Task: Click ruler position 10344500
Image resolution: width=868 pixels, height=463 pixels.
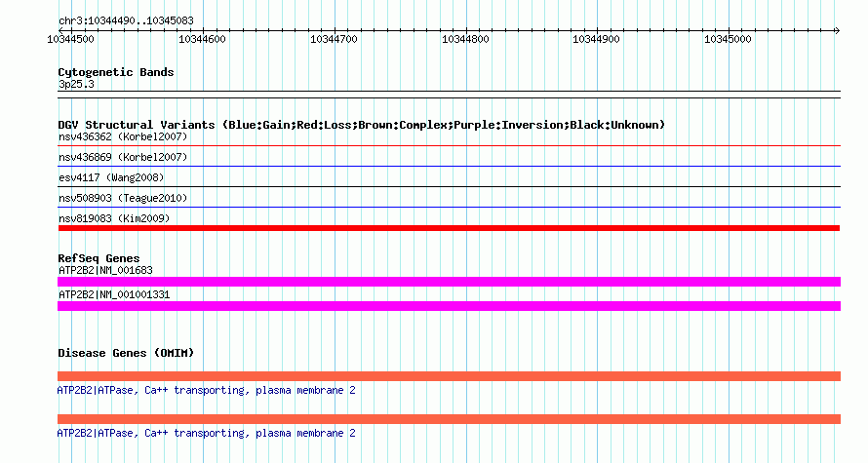Action: coord(71,39)
